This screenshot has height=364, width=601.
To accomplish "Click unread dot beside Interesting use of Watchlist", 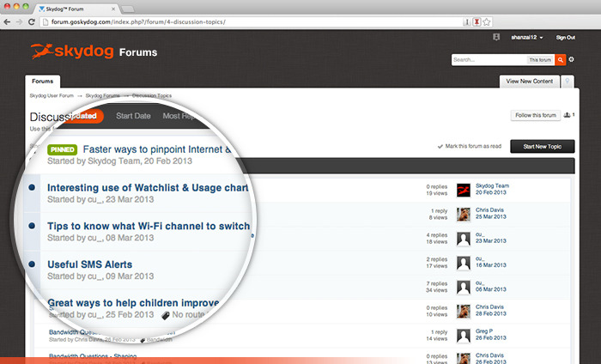I will point(32,187).
